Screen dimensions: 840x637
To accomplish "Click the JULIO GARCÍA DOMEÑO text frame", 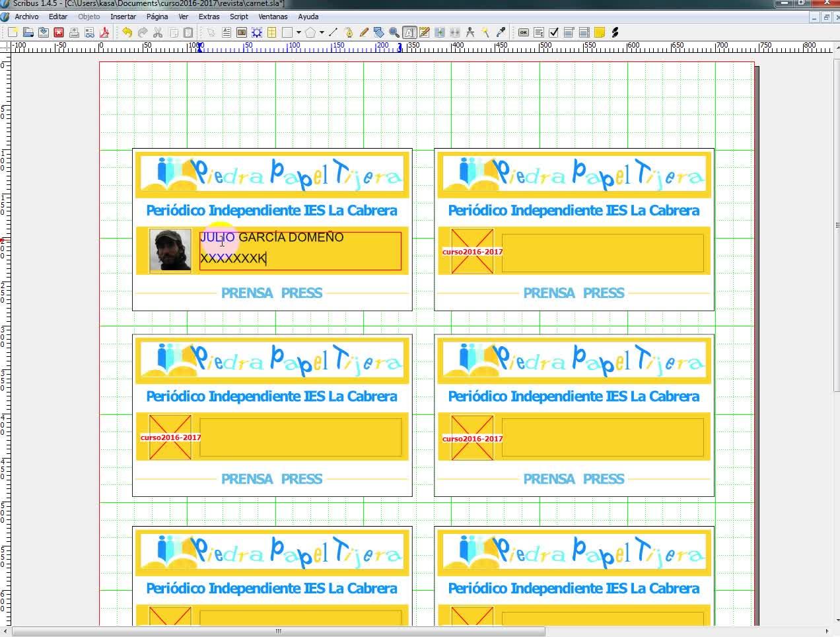I will 300,250.
